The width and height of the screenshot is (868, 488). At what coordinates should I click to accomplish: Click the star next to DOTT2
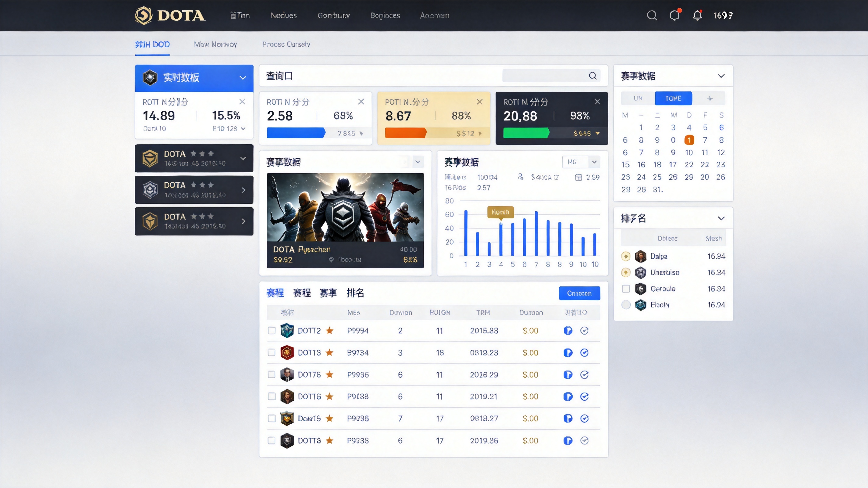pos(329,330)
